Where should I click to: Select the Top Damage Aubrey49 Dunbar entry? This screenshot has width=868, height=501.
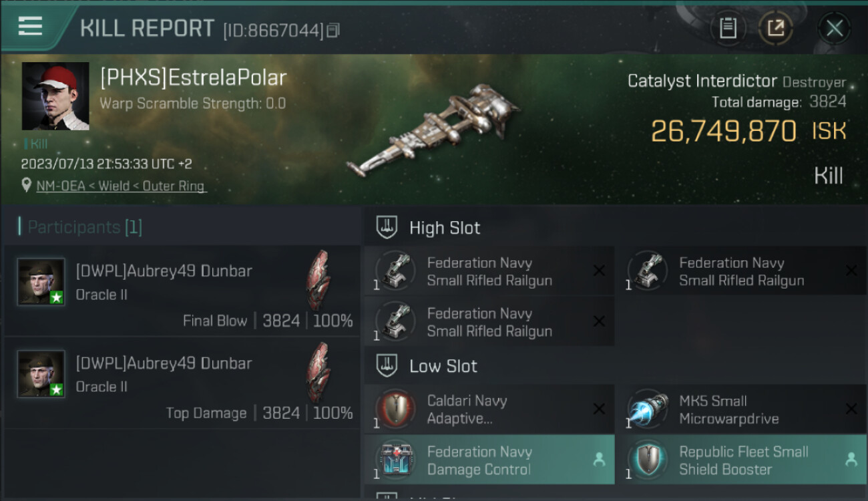point(182,384)
